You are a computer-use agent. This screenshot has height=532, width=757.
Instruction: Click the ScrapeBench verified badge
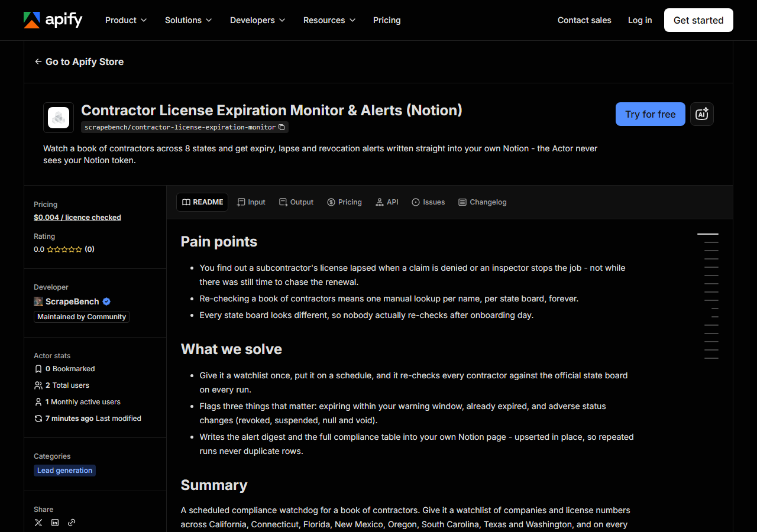(106, 301)
